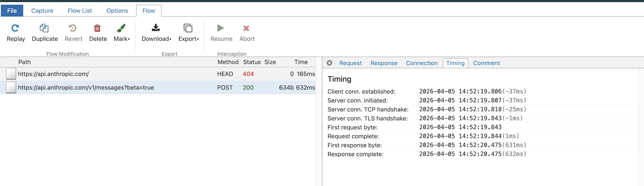
Task: Toggle checkbox for the HEAD api.anthropic.com flow
Action: (x=11, y=74)
